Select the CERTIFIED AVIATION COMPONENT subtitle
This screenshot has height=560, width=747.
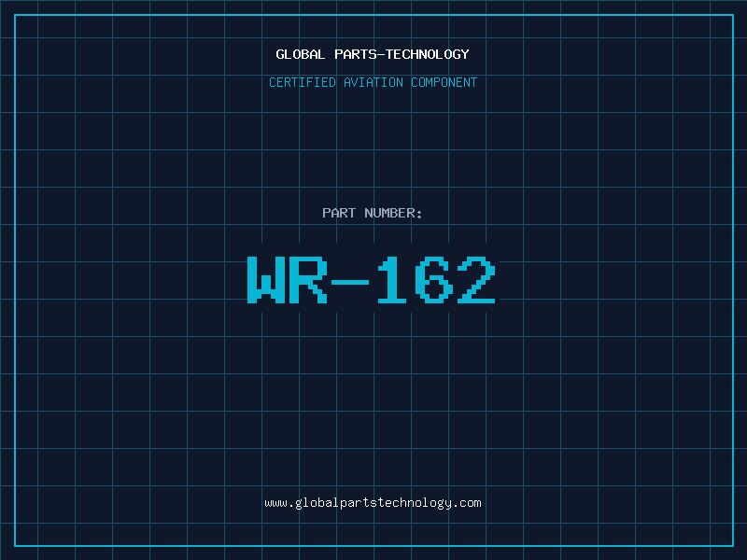pyautogui.click(x=373, y=82)
